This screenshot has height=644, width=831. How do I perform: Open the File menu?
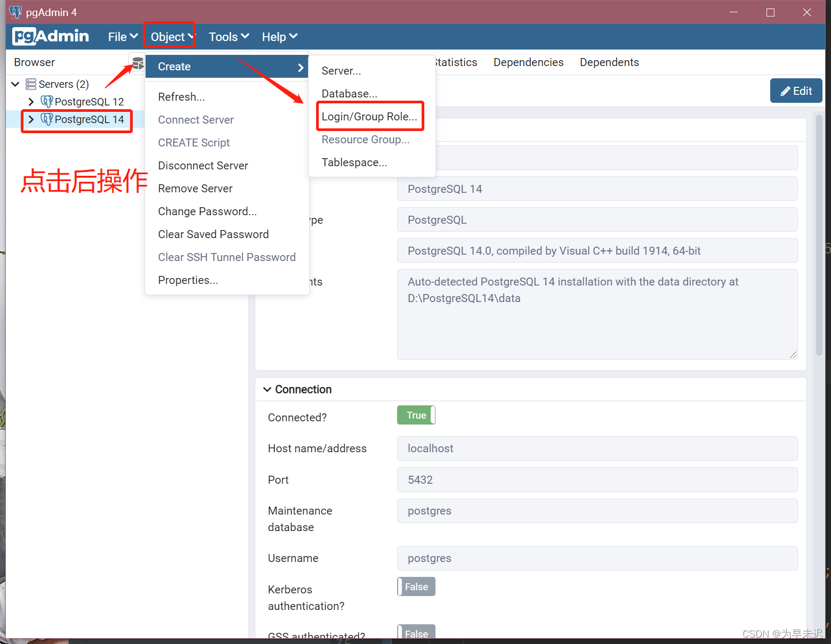click(x=123, y=37)
